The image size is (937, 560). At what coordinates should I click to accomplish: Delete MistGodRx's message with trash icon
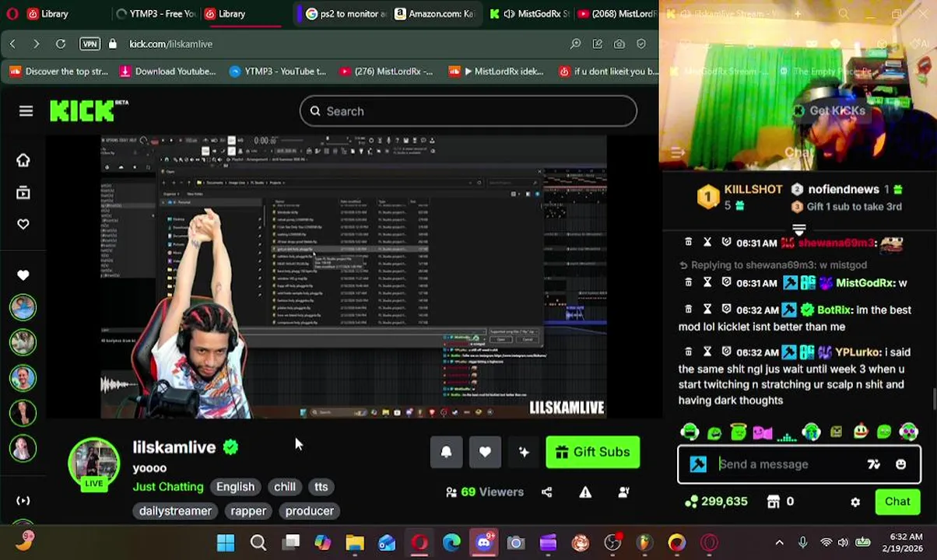(x=688, y=283)
